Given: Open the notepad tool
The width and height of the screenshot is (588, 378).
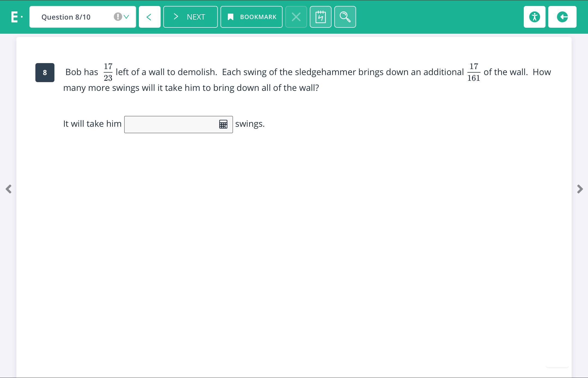Looking at the screenshot, I should (320, 17).
